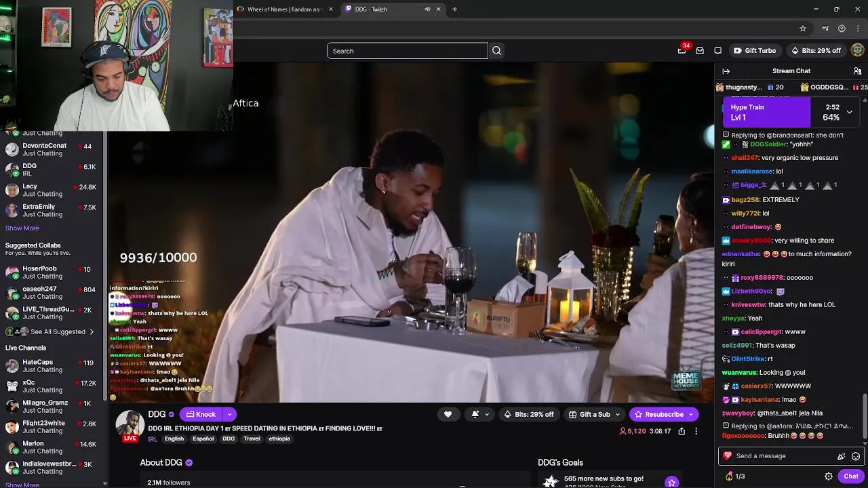This screenshot has height=488, width=868.
Task: Click the Hype Train Lvl 1 banner
Action: click(x=766, y=113)
